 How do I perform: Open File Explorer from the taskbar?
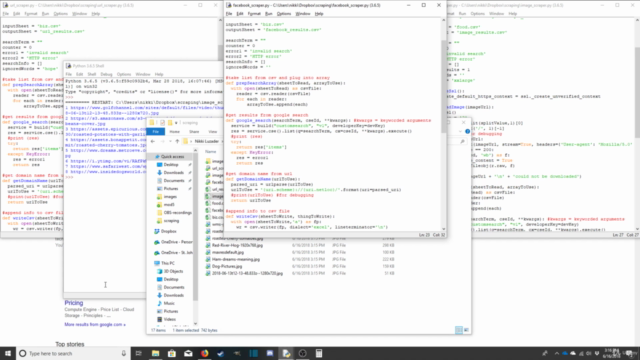click(x=155, y=353)
